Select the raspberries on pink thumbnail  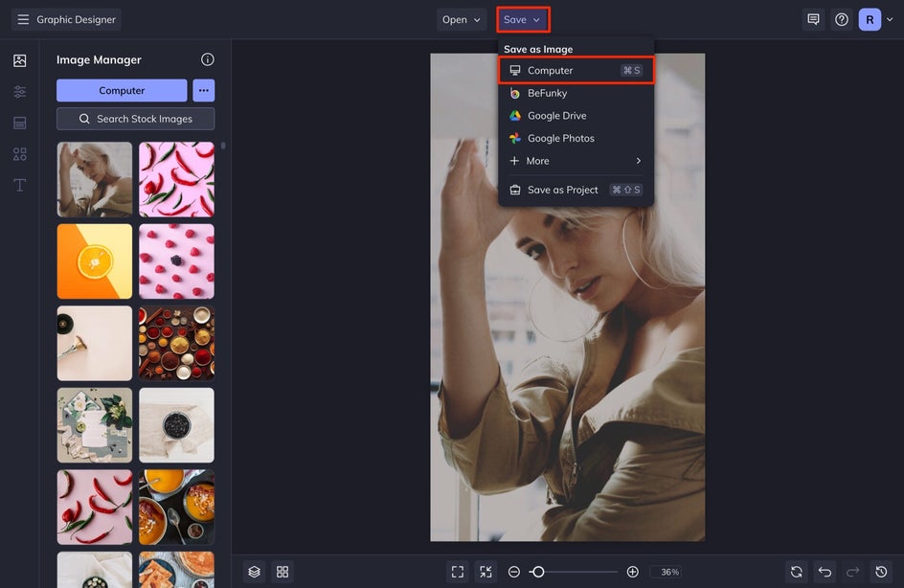pos(176,261)
